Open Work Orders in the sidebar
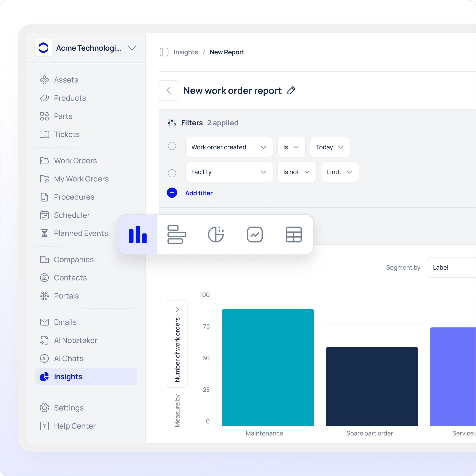The width and height of the screenshot is (476, 476). (75, 161)
